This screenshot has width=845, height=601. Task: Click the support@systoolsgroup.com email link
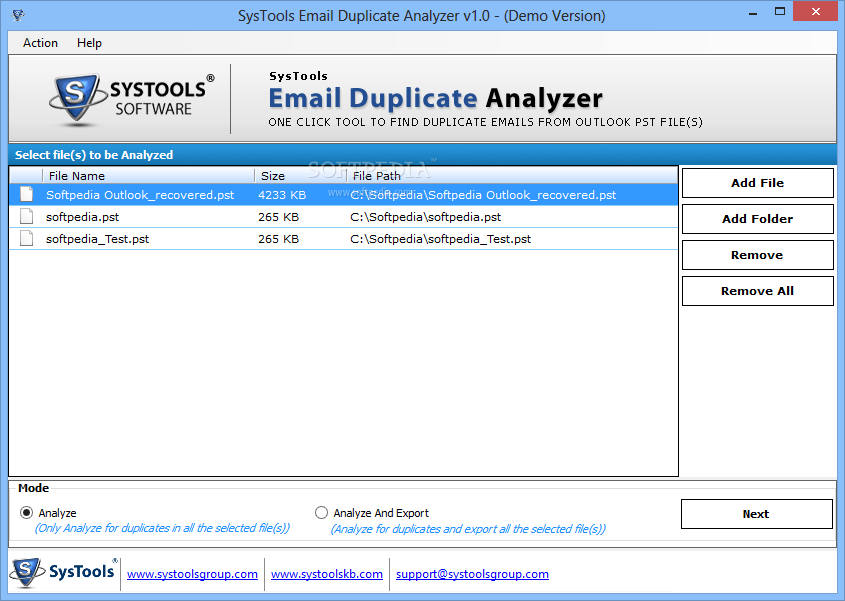(472, 574)
